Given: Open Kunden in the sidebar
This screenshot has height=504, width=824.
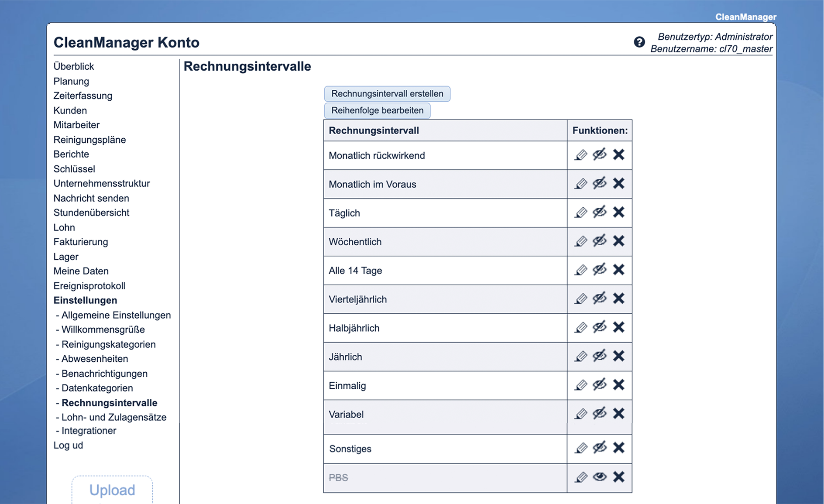Looking at the screenshot, I should 70,110.
